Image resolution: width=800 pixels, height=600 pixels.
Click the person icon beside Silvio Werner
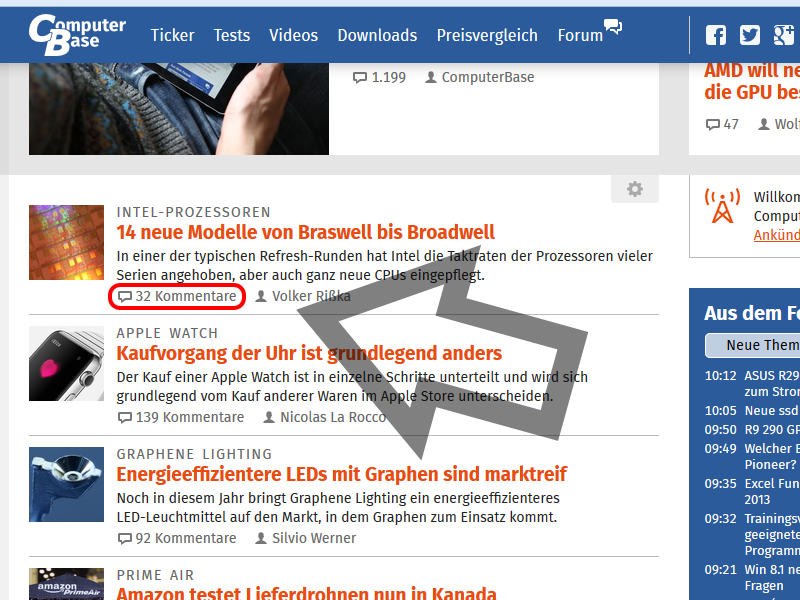[x=261, y=538]
